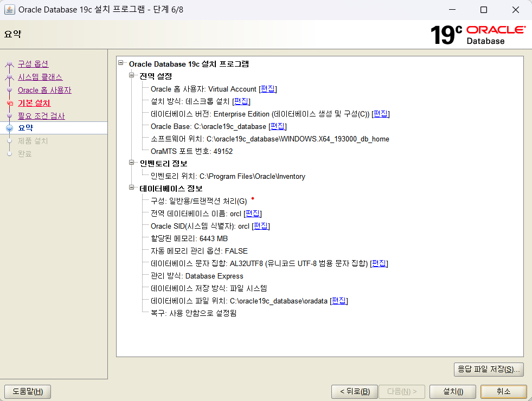Click the error marker icon beside 기본 설치
The image size is (532, 401).
tap(10, 104)
